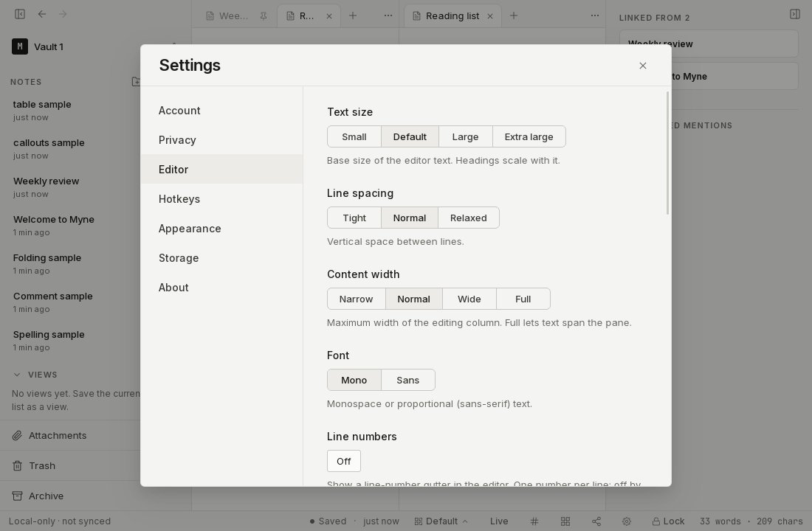Open settings via status bar gear icon

(627, 521)
